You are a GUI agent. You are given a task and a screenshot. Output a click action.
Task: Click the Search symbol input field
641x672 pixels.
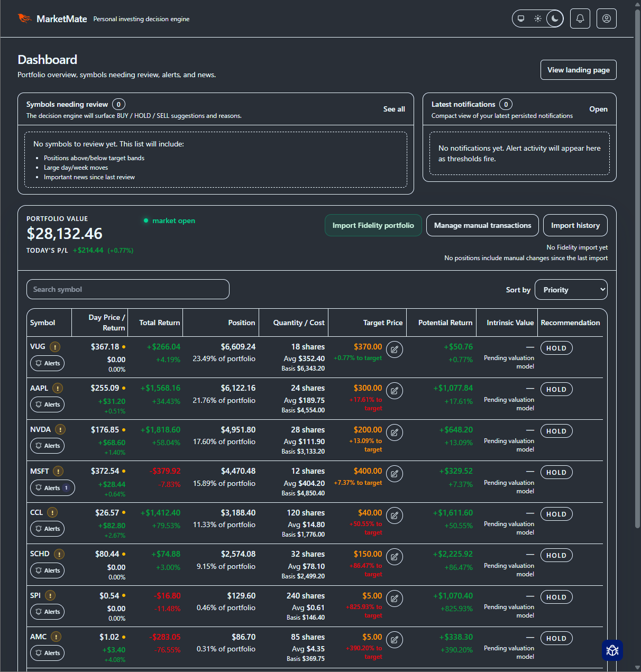(127, 289)
